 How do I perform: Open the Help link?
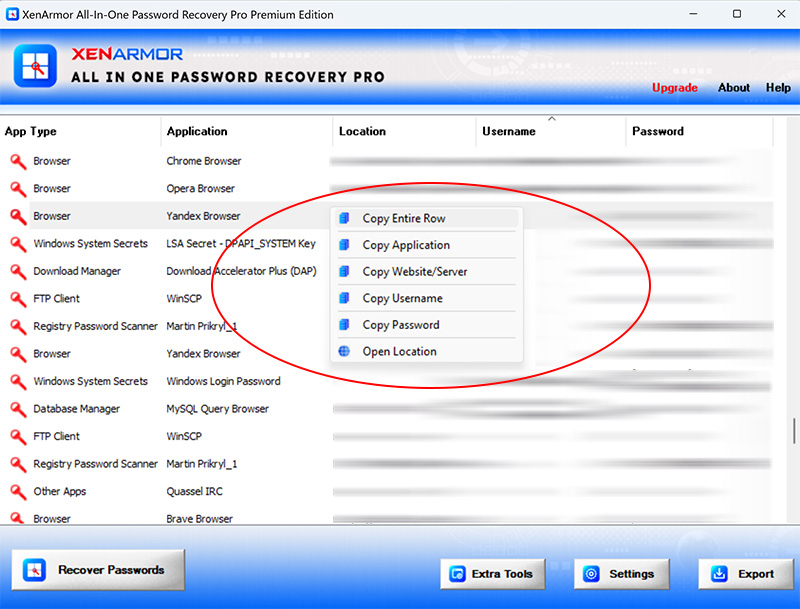778,88
